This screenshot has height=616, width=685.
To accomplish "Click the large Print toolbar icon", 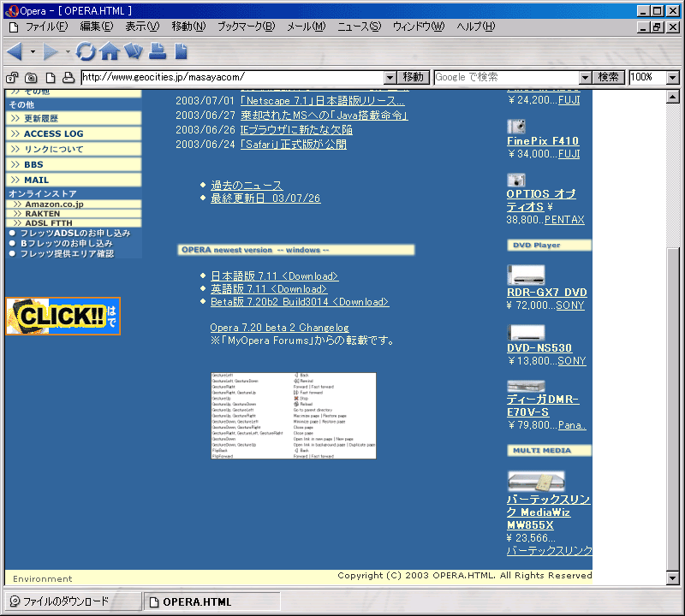I will point(158,51).
